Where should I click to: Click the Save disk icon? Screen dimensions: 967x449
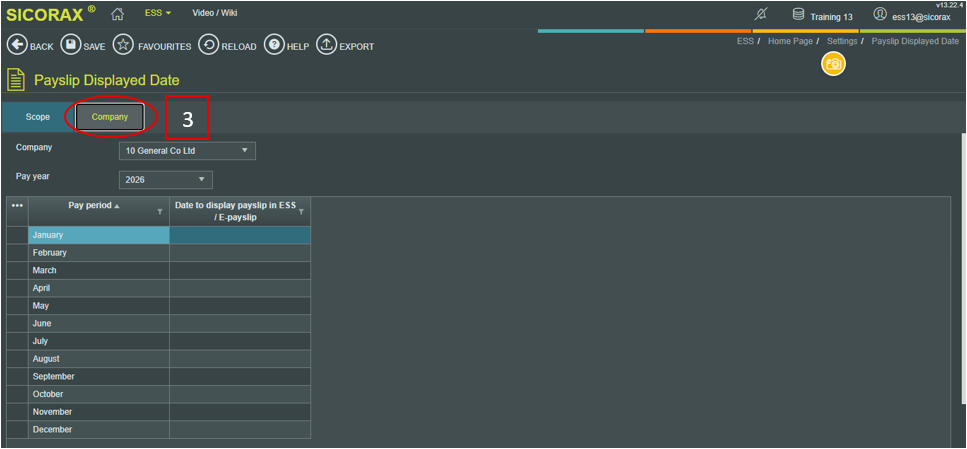70,46
